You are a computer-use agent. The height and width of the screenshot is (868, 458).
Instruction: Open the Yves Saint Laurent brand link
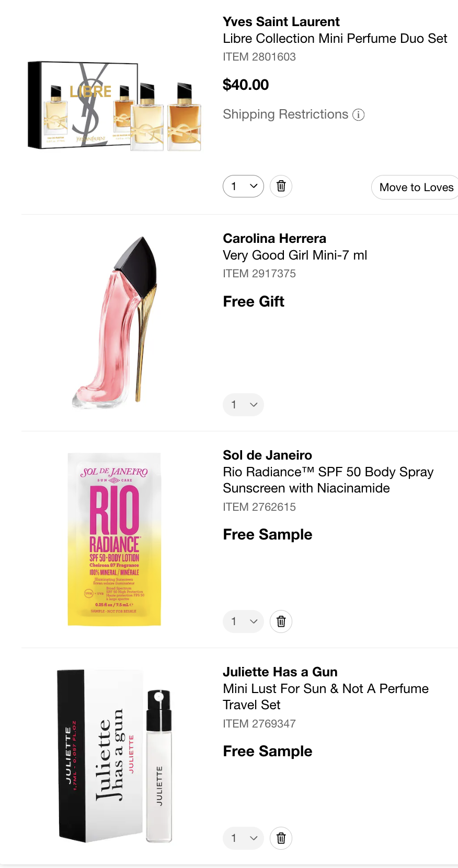(x=281, y=22)
